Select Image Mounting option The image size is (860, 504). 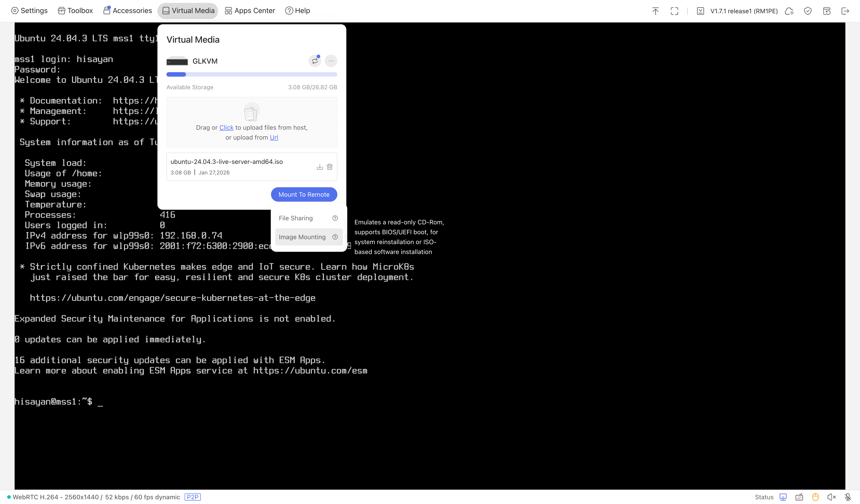point(302,237)
